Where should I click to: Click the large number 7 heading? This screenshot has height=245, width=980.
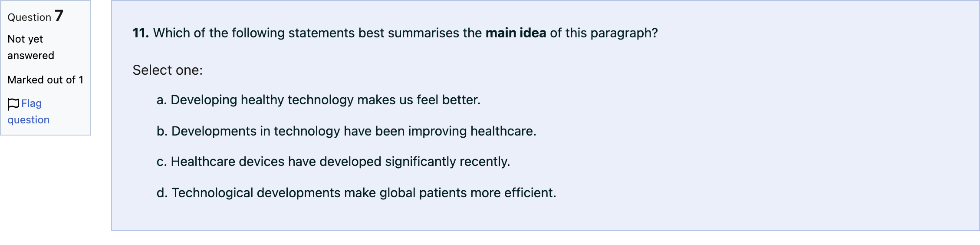(x=59, y=16)
